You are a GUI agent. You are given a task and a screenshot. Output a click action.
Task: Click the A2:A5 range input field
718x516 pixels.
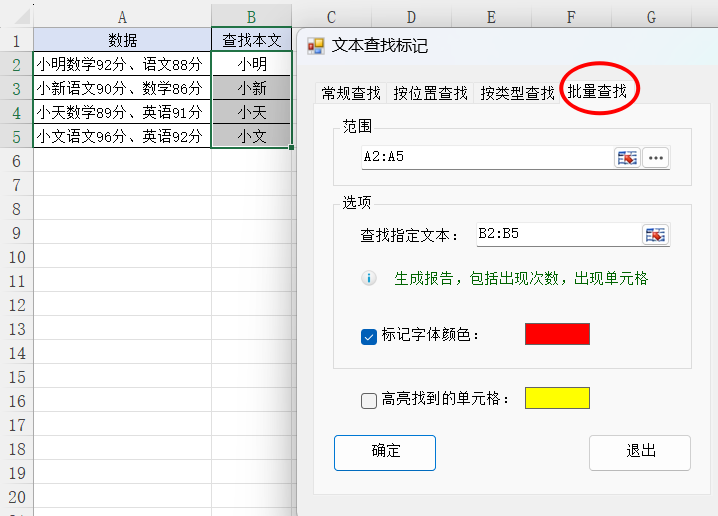486,157
